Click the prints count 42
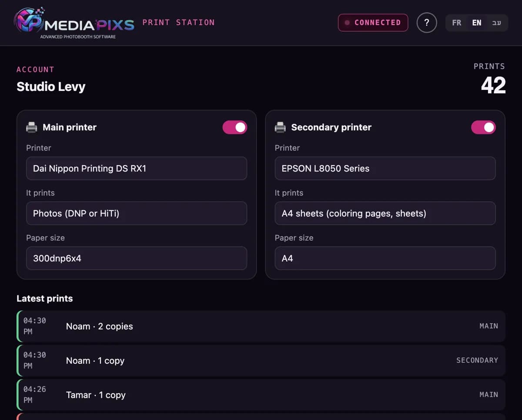This screenshot has height=420, width=522. tap(493, 85)
